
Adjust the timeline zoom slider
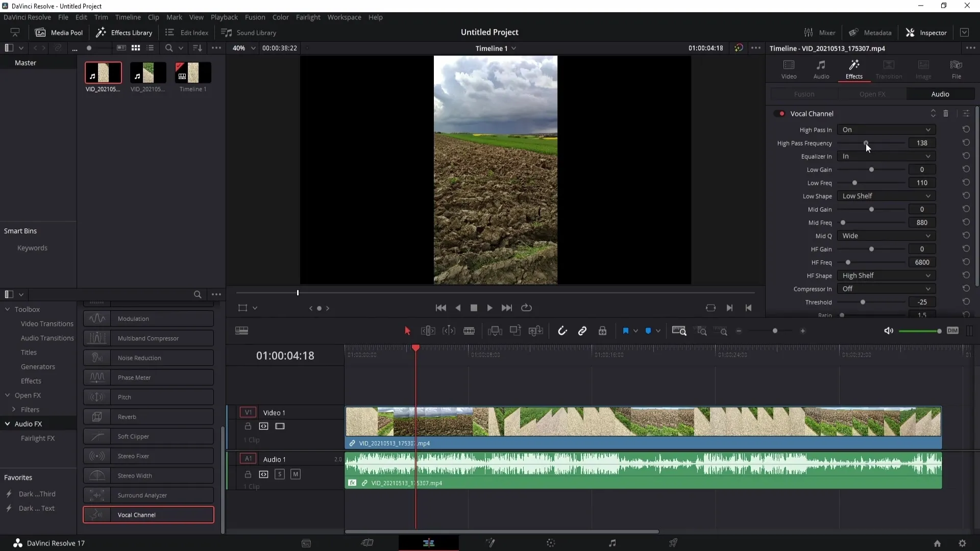pos(775,331)
